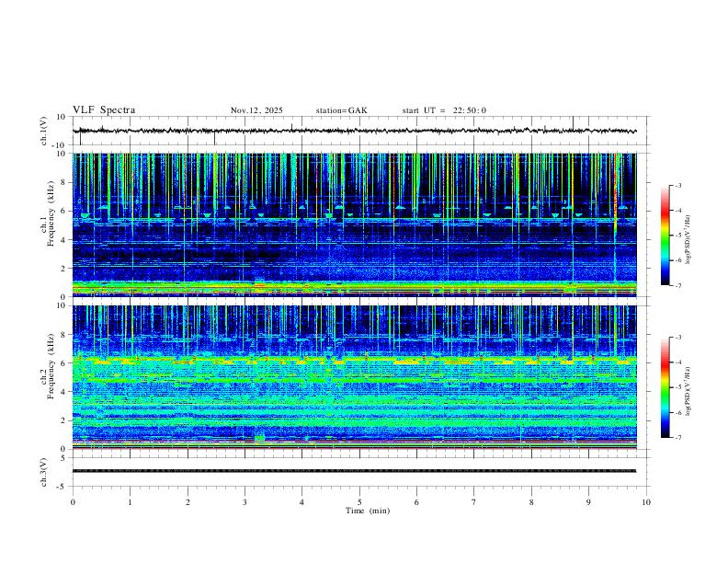Click the "-5" tick on ch.2 colorbar
This screenshot has width=728, height=563.
tap(678, 387)
